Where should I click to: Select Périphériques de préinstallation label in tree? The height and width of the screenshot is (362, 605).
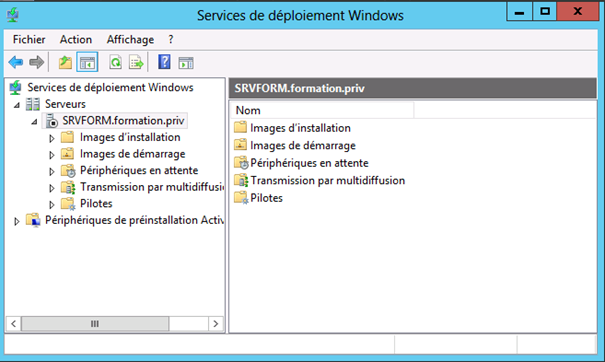coord(134,220)
